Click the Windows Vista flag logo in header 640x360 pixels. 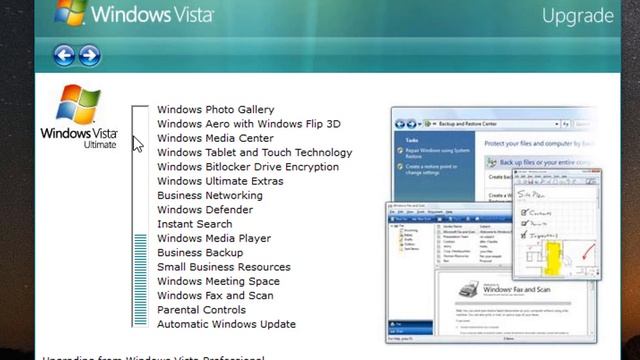70,12
